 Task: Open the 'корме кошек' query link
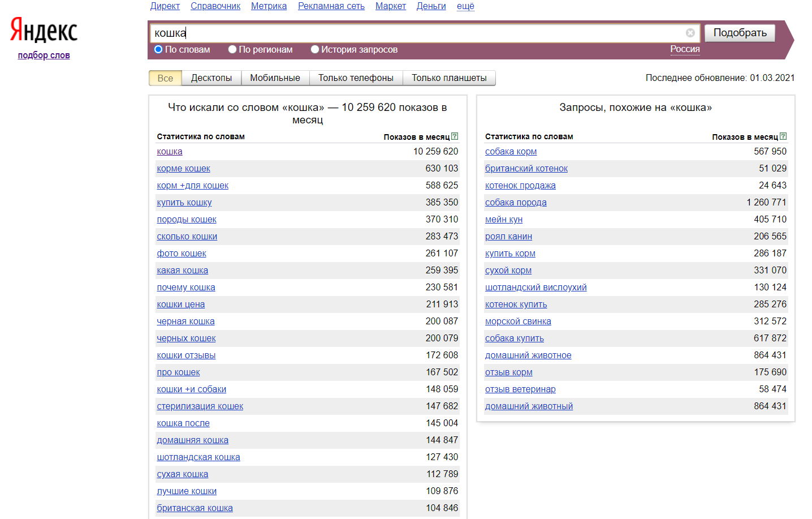coord(183,169)
